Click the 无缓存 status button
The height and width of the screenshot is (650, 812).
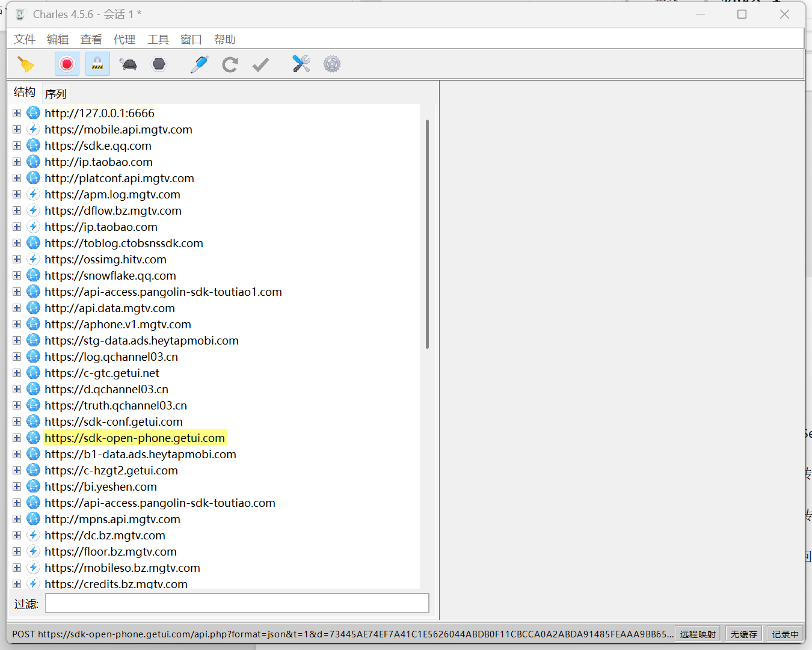pyautogui.click(x=744, y=634)
